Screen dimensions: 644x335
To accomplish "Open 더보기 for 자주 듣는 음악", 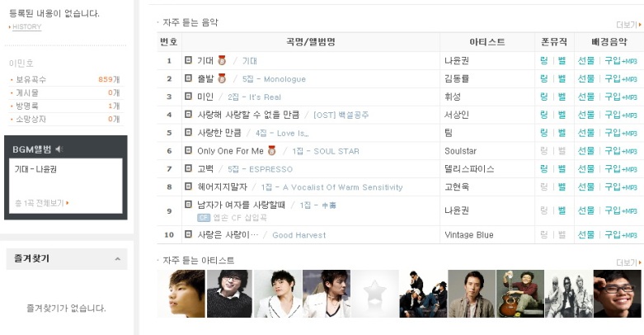I will pyautogui.click(x=628, y=25).
